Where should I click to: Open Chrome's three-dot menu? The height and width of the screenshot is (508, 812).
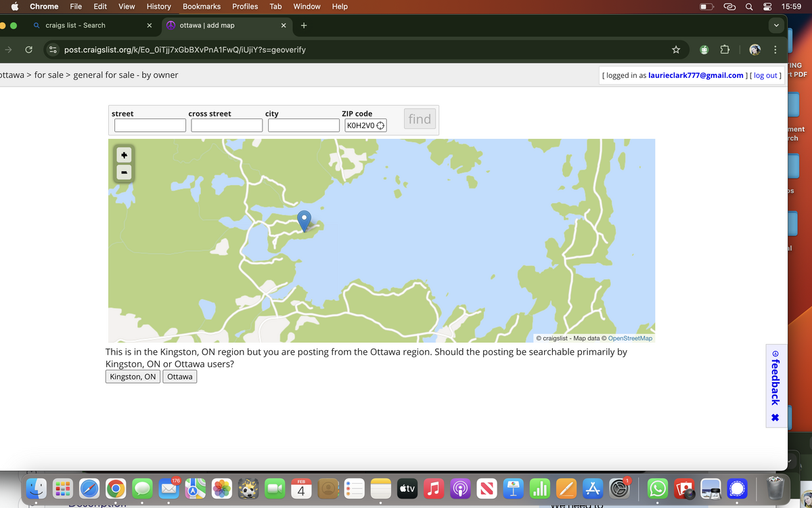(775, 49)
